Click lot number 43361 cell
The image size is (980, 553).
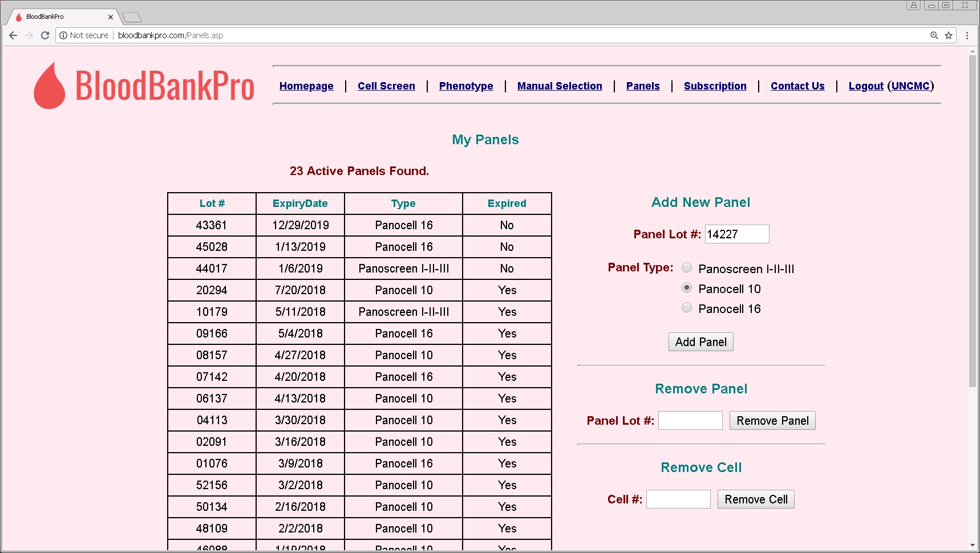click(212, 225)
